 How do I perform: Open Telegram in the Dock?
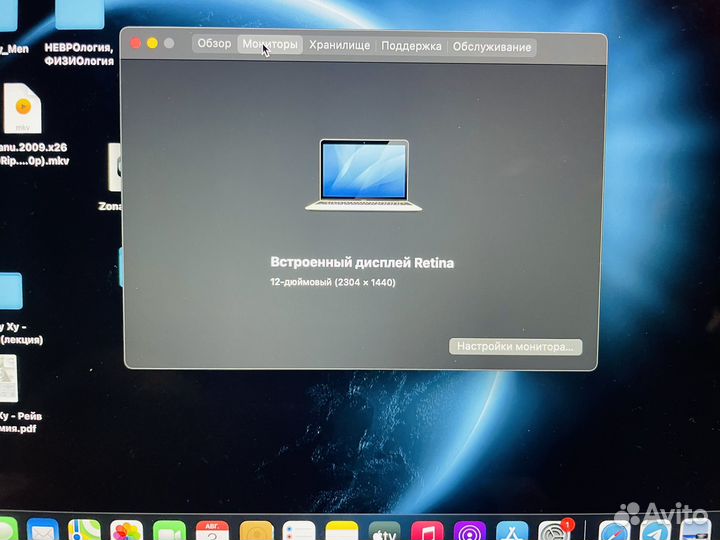655,531
